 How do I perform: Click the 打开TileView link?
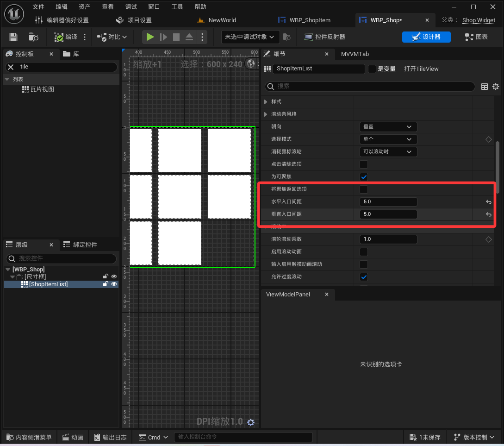pos(421,69)
